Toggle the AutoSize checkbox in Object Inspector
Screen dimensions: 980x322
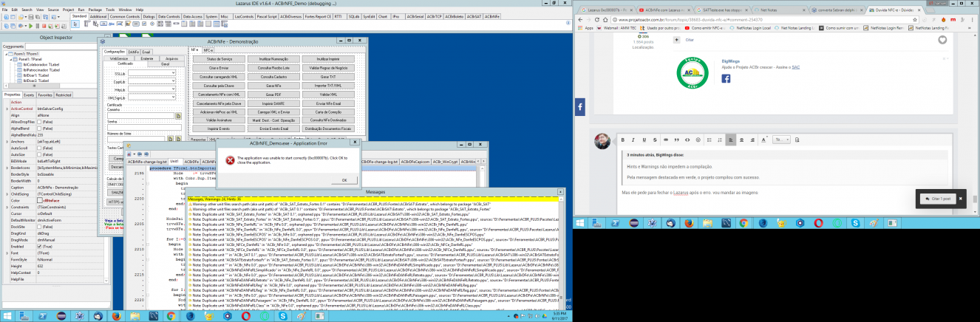point(38,154)
